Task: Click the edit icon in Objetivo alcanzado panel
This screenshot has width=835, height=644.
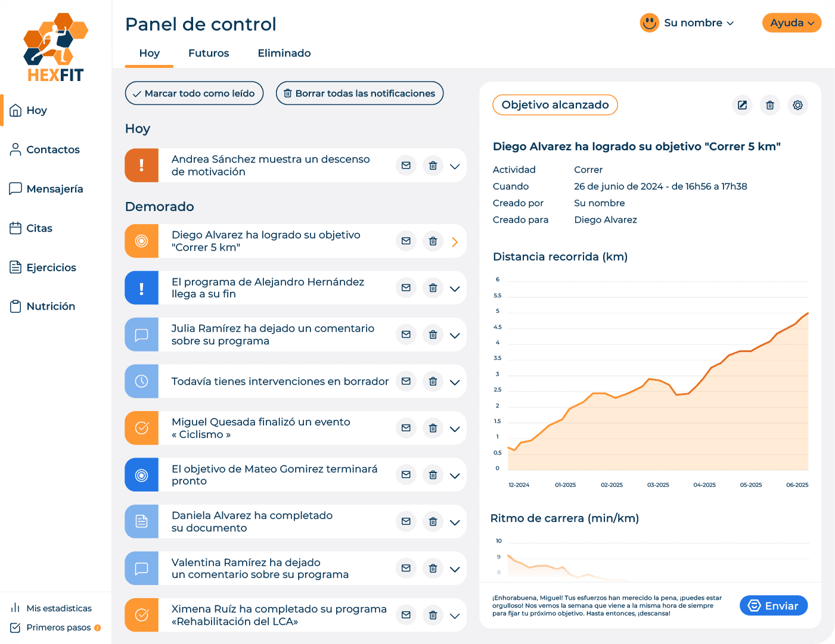Action: (x=742, y=105)
